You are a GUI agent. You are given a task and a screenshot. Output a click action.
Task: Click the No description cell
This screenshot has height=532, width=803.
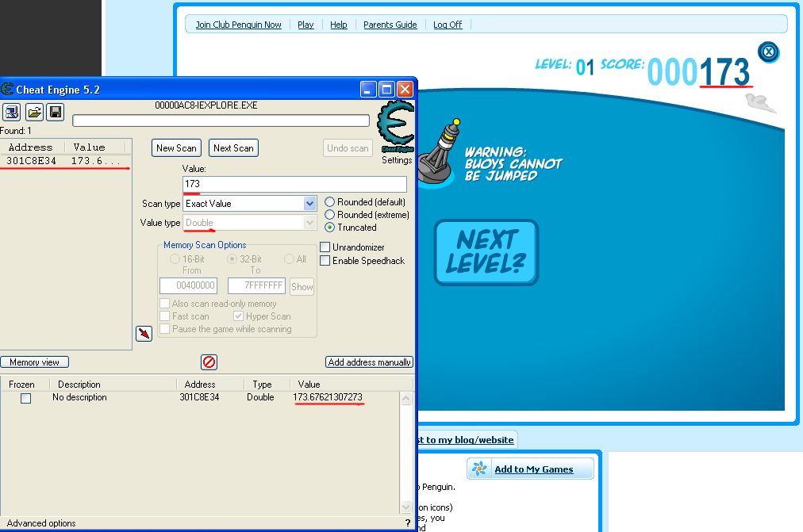pyautogui.click(x=79, y=397)
